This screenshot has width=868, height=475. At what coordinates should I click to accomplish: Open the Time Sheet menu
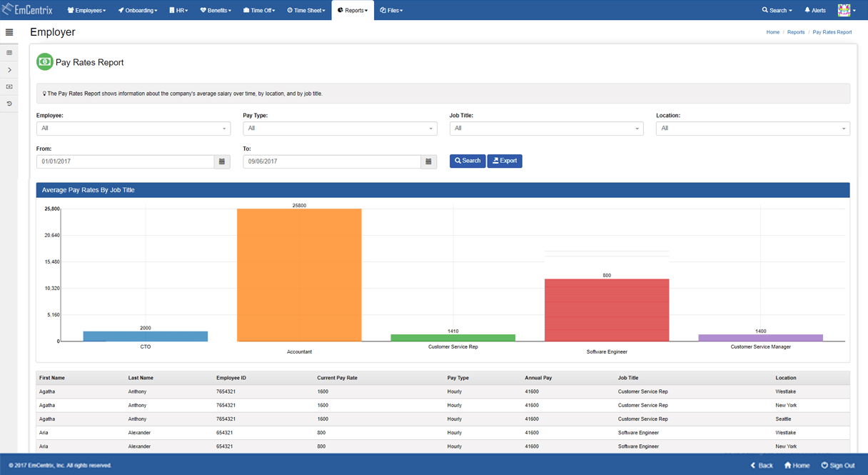pyautogui.click(x=306, y=10)
